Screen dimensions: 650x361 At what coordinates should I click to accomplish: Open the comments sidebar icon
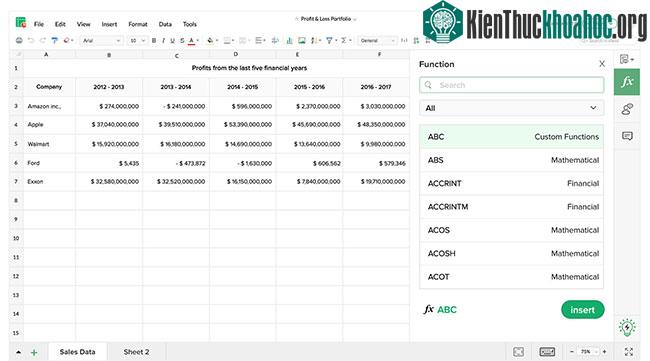pos(627,136)
